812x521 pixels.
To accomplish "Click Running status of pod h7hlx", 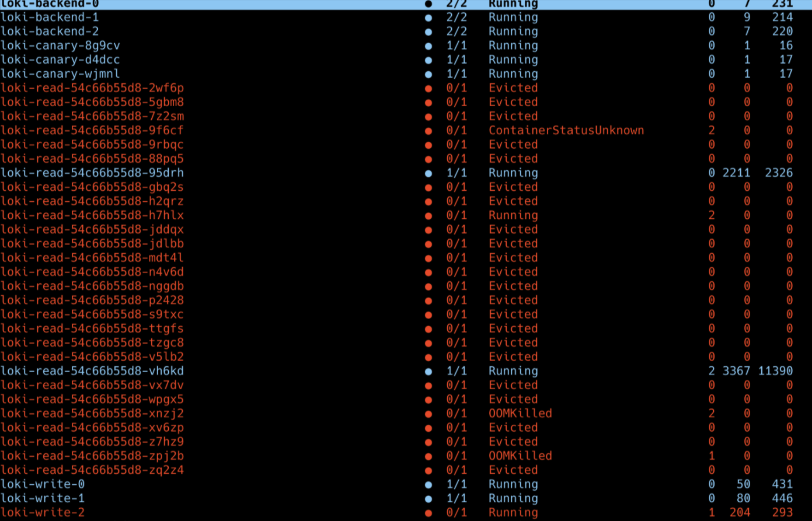I will click(513, 215).
